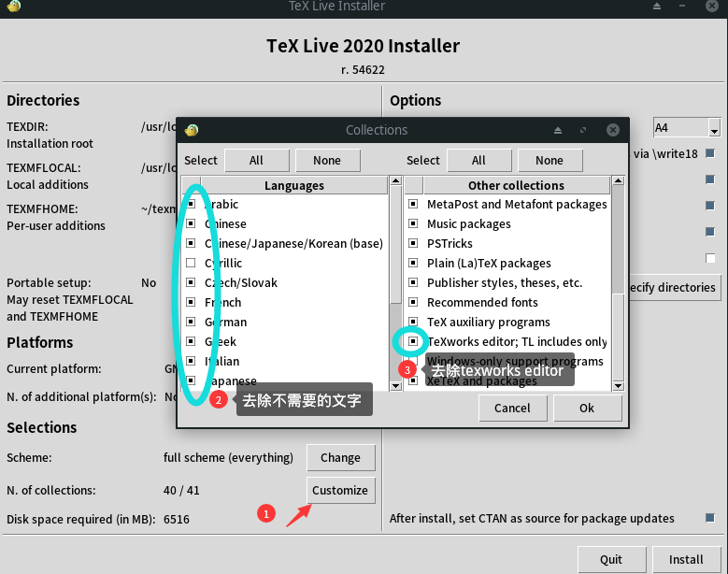
Task: Uncheck the French language checkbox
Action: pos(191,302)
